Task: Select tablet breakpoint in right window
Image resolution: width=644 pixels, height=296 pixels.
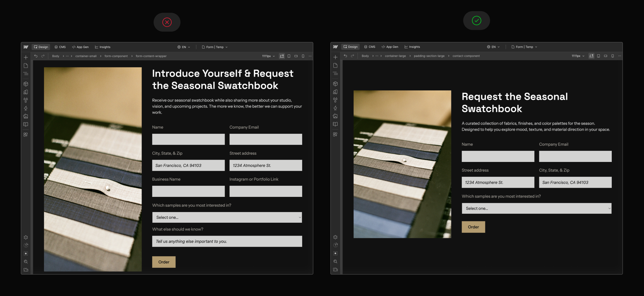Action: pyautogui.click(x=598, y=56)
